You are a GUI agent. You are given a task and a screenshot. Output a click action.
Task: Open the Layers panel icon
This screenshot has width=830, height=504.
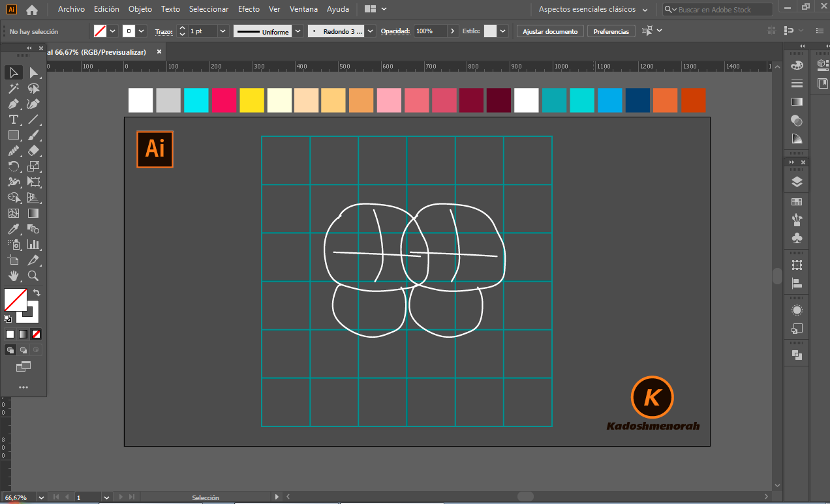(x=797, y=182)
